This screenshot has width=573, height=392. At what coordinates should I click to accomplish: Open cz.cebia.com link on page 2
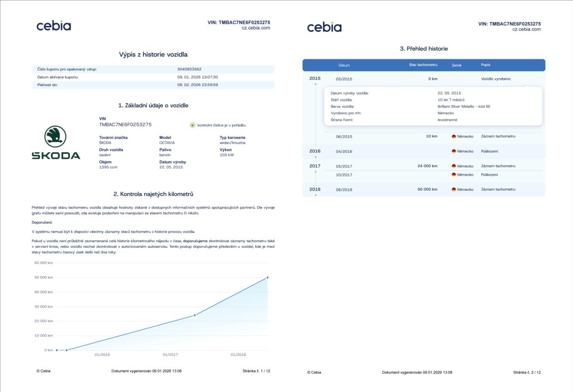click(x=527, y=29)
